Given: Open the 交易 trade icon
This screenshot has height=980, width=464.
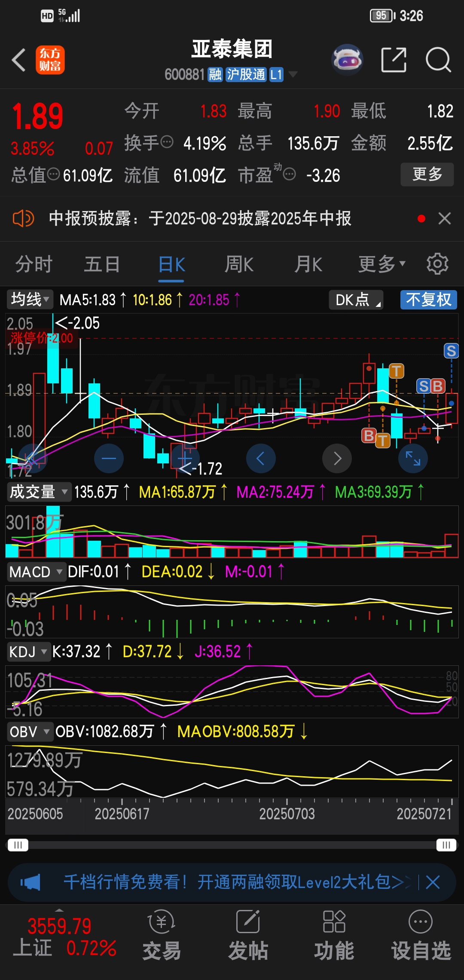Looking at the screenshot, I should (x=162, y=935).
